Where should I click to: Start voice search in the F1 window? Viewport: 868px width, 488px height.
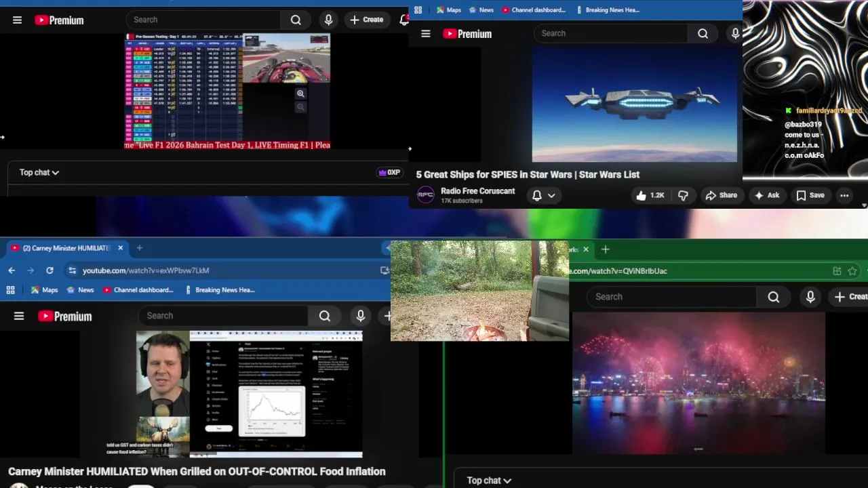coord(328,20)
